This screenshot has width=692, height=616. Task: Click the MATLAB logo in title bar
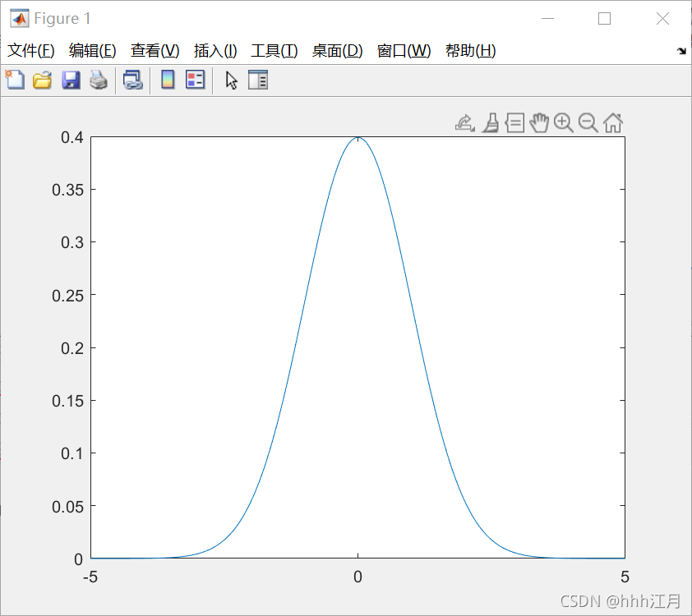[20, 19]
